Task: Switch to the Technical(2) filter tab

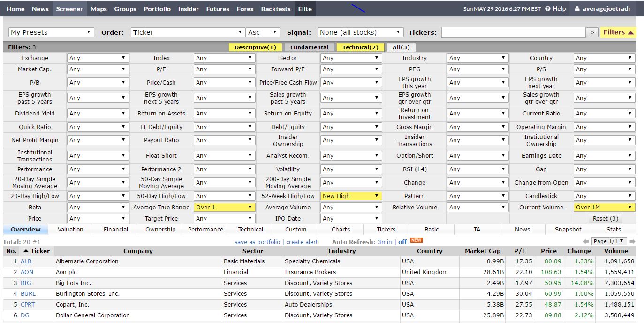Action: (360, 47)
